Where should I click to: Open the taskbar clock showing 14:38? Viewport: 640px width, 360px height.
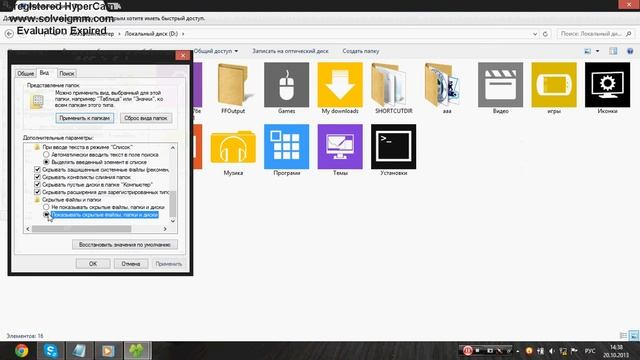tap(616, 351)
